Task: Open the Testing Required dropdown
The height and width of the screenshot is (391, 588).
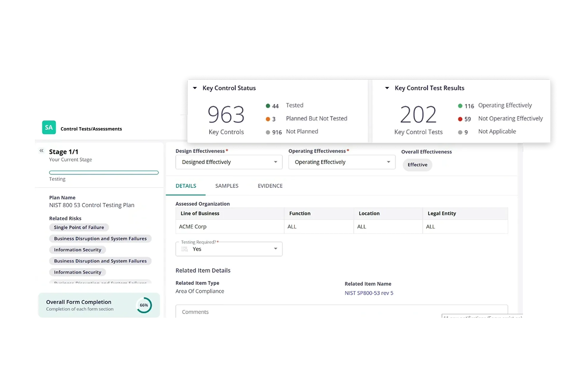Action: pyautogui.click(x=275, y=249)
